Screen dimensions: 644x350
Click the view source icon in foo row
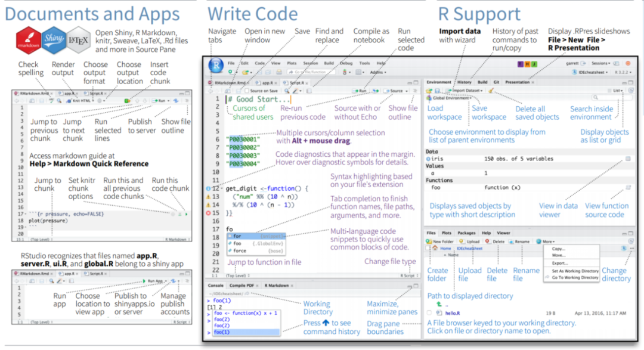click(x=628, y=187)
